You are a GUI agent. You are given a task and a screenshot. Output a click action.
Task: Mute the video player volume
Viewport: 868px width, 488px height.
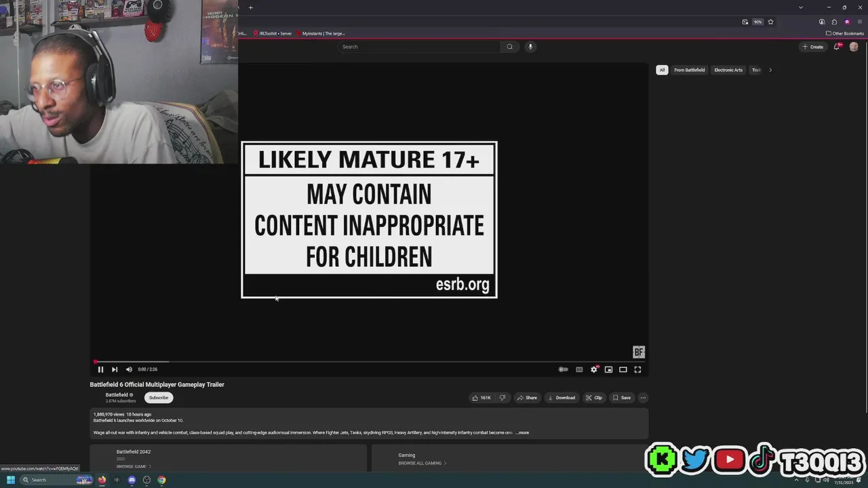[x=129, y=369]
